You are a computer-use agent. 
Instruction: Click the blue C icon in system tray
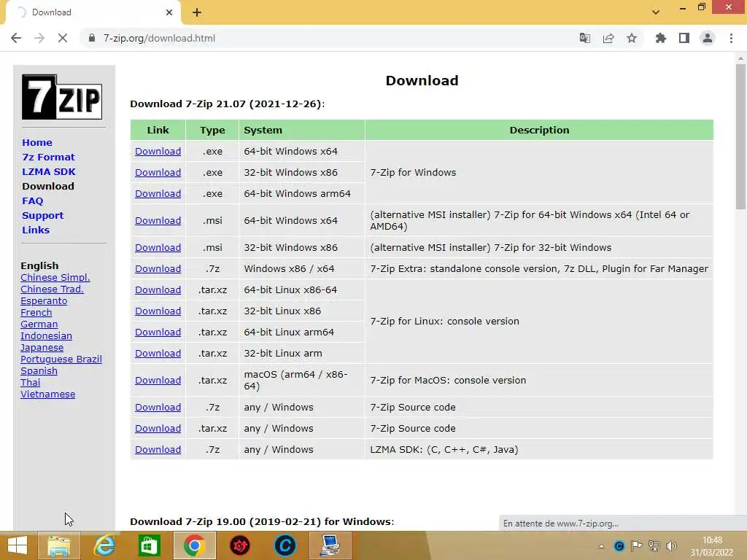click(619, 545)
